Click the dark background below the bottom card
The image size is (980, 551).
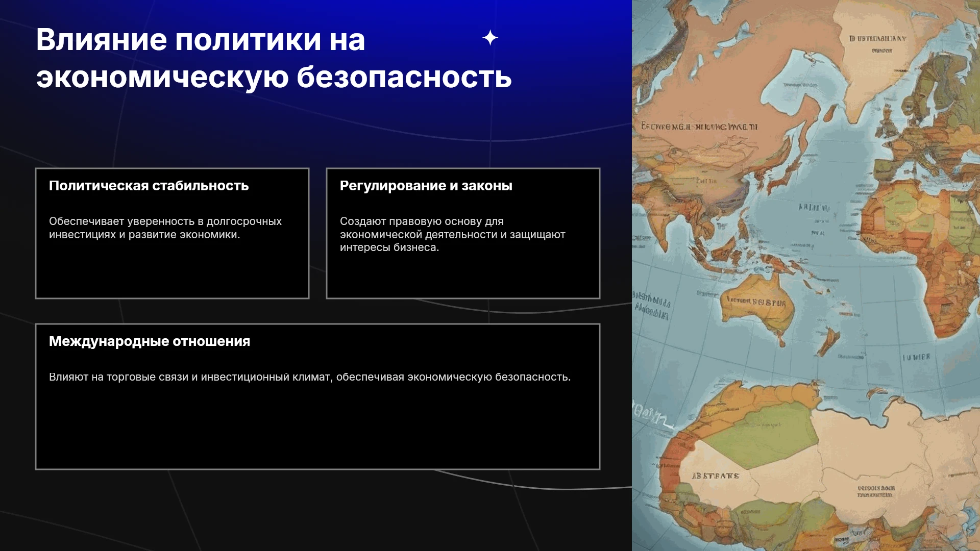pyautogui.click(x=316, y=510)
